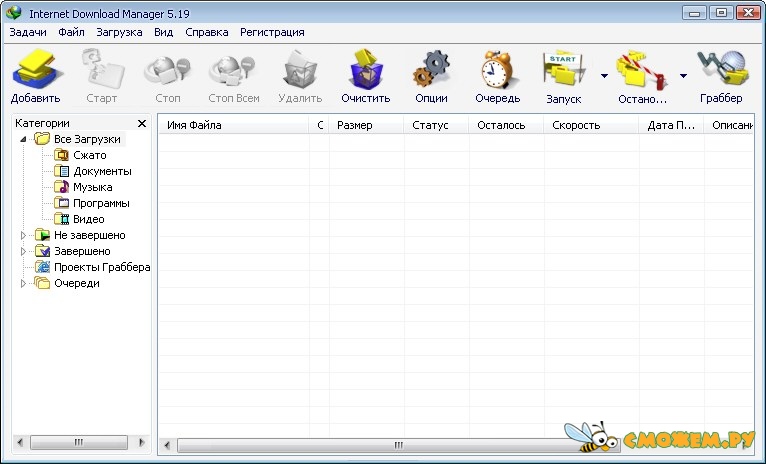766x464 pixels.
Task: Click the Стоп Всем toolbar icon
Action: click(233, 71)
